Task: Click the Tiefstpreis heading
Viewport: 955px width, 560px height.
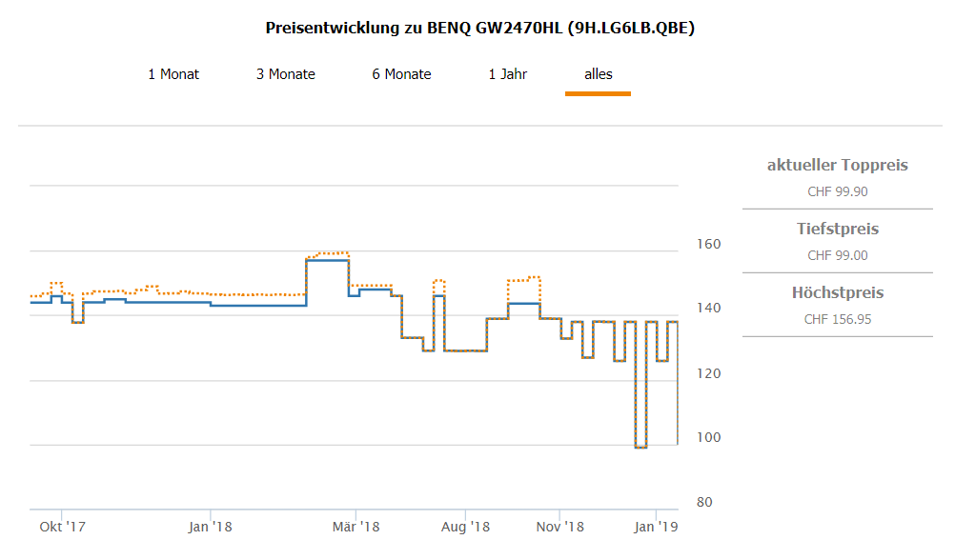Action: 838,230
